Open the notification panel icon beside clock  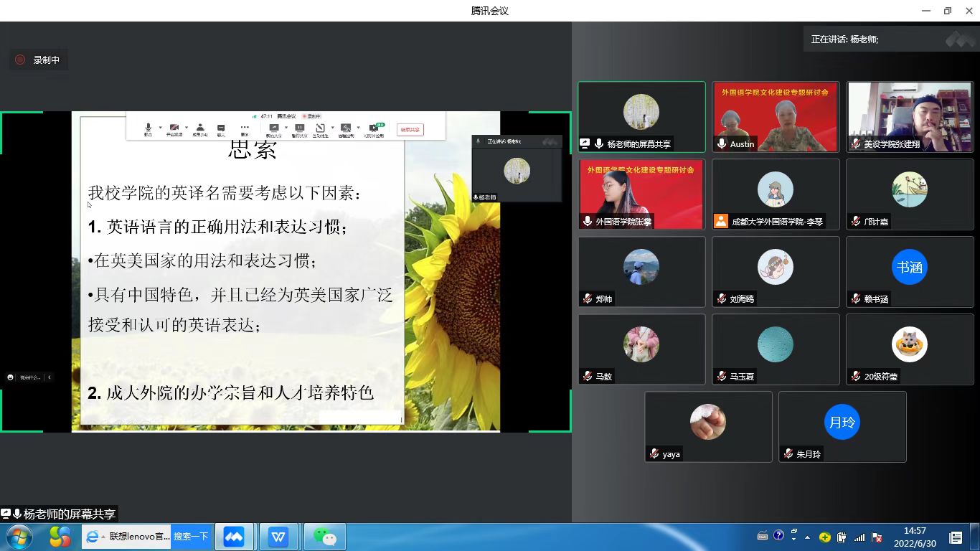pyautogui.click(x=956, y=537)
